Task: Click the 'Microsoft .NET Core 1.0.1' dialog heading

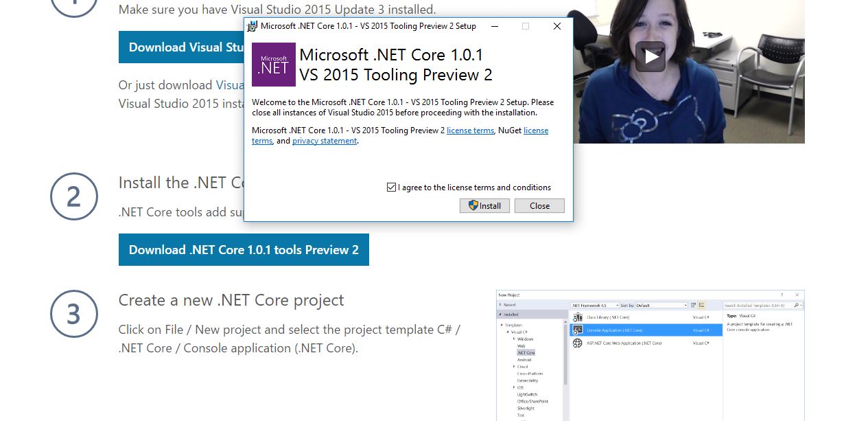Action: click(x=391, y=55)
